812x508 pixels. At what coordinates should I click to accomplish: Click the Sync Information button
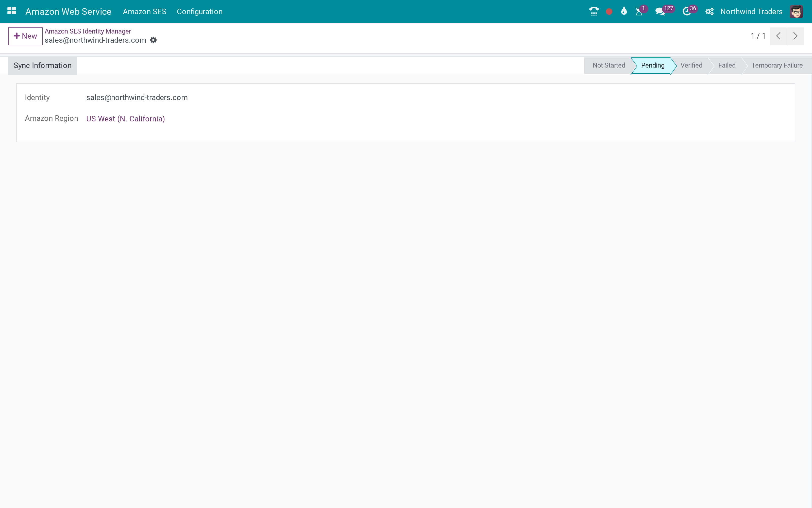click(43, 66)
